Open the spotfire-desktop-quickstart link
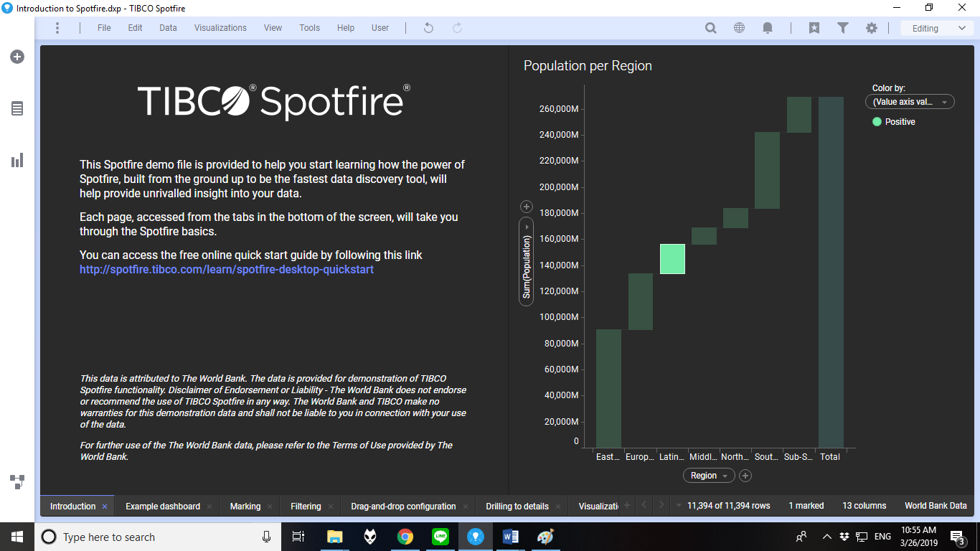This screenshot has width=980, height=551. click(227, 270)
